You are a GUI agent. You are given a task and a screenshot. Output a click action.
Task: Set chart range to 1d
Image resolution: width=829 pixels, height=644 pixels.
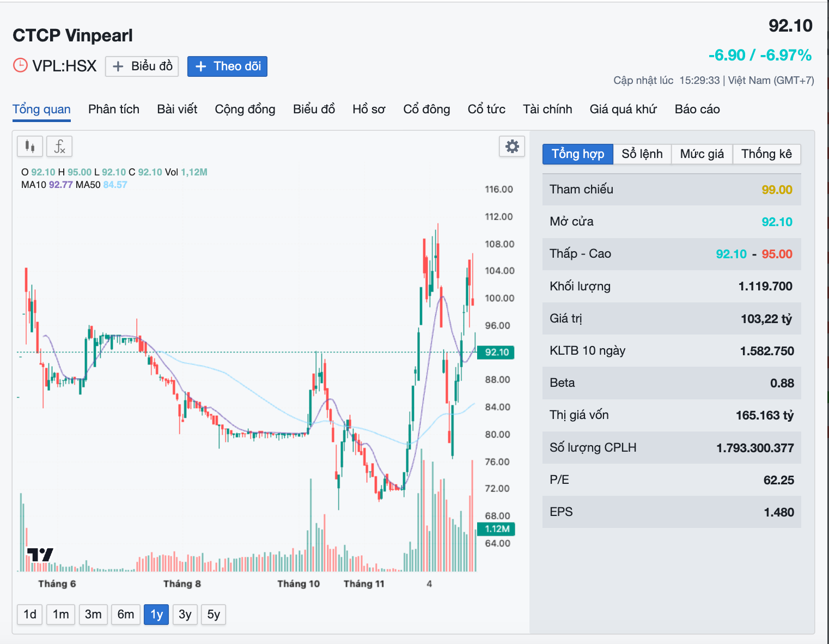click(30, 615)
